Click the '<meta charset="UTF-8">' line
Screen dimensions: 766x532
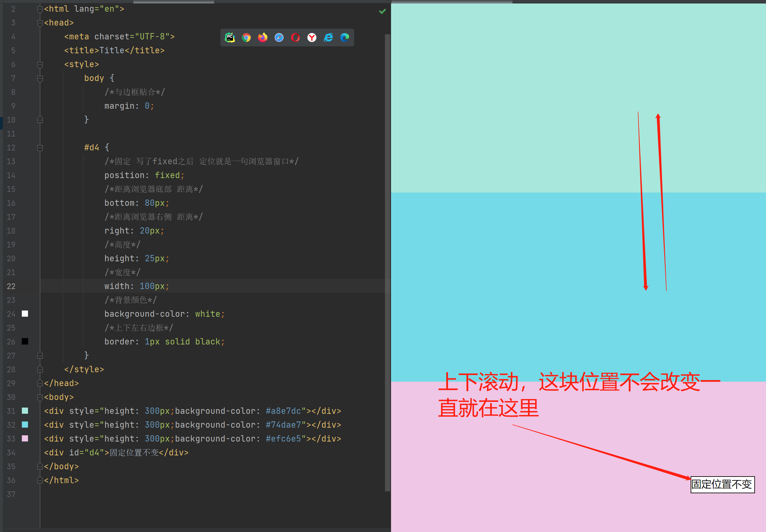point(120,37)
